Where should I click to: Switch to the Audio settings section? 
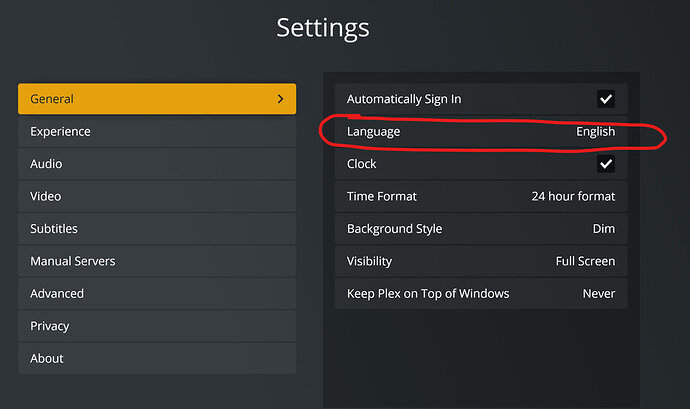tap(156, 164)
